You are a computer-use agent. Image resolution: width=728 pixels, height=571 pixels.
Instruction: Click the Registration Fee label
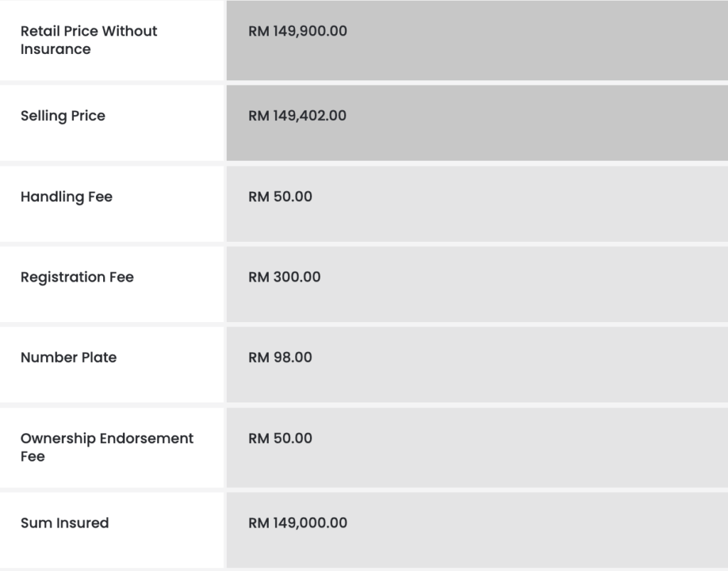(77, 277)
